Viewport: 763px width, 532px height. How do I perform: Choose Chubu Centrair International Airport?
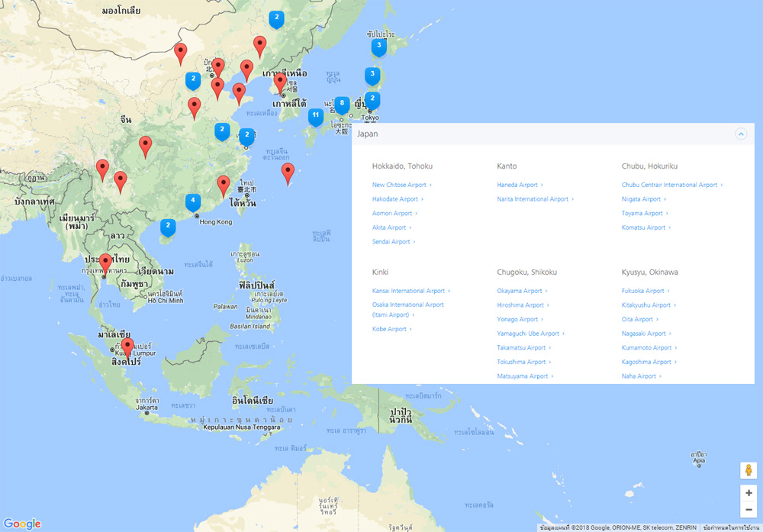point(669,185)
